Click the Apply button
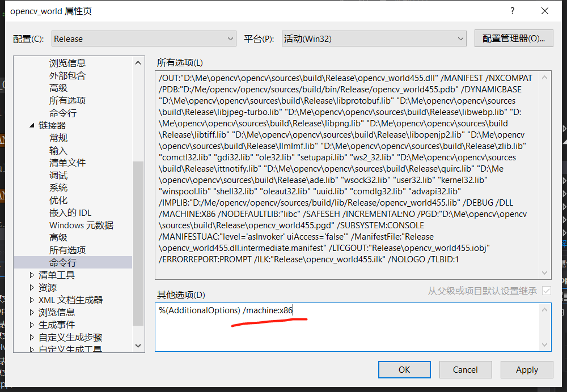Screen dimensions: 567x392 tap(526, 369)
